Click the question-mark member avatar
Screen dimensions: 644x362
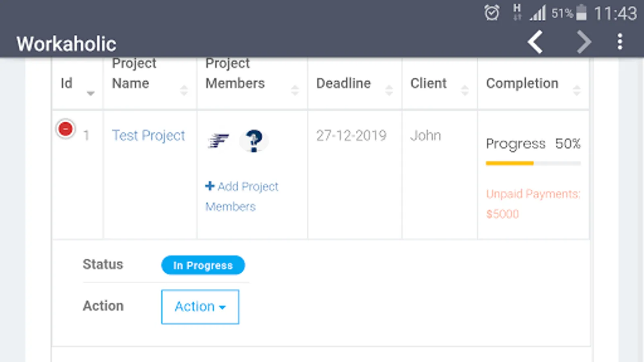(x=254, y=141)
